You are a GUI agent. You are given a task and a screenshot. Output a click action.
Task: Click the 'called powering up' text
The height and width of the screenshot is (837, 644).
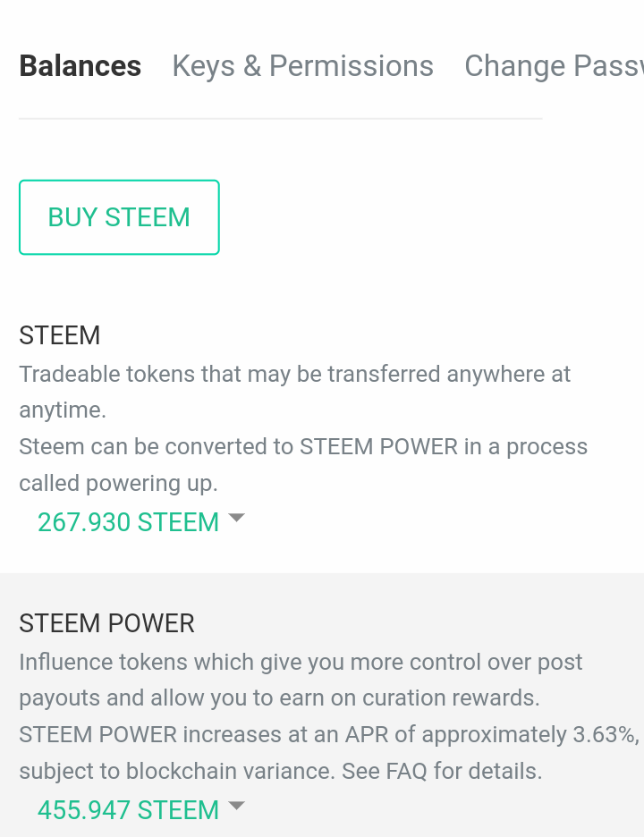(118, 483)
